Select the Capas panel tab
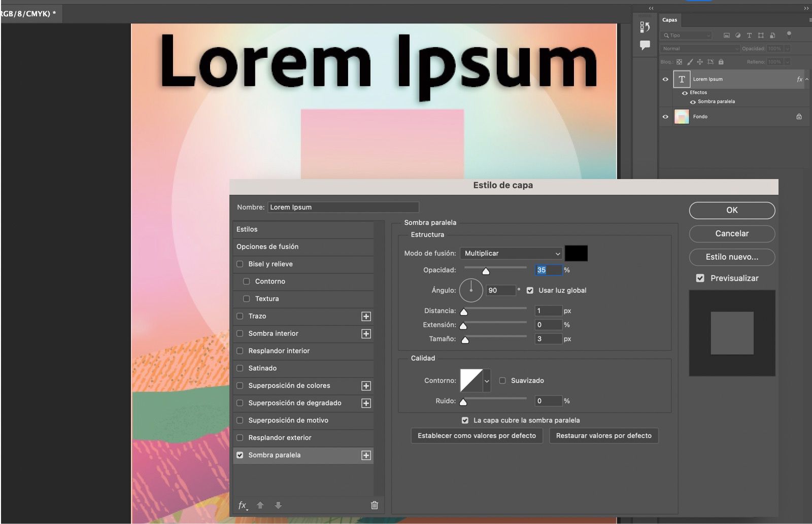 point(669,20)
